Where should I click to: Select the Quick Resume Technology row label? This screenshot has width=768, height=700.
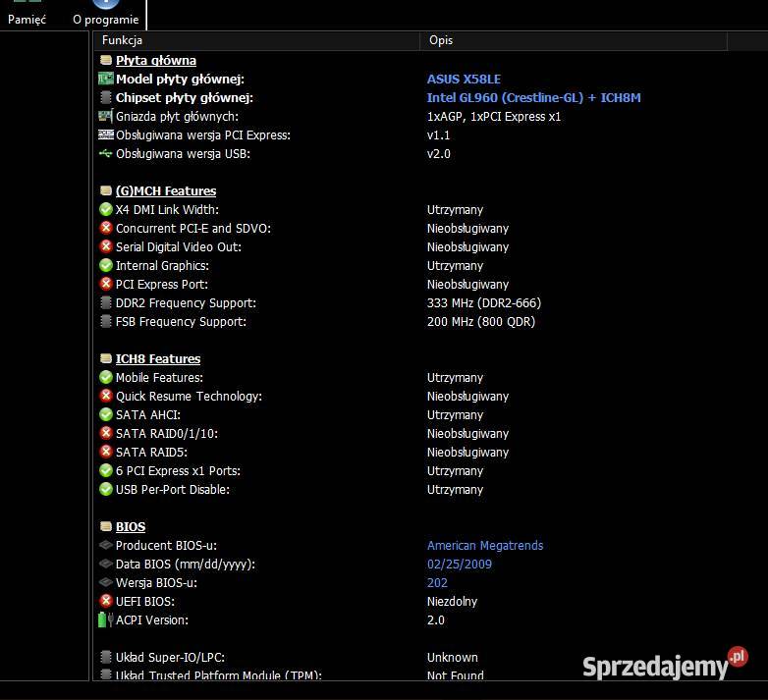point(189,397)
